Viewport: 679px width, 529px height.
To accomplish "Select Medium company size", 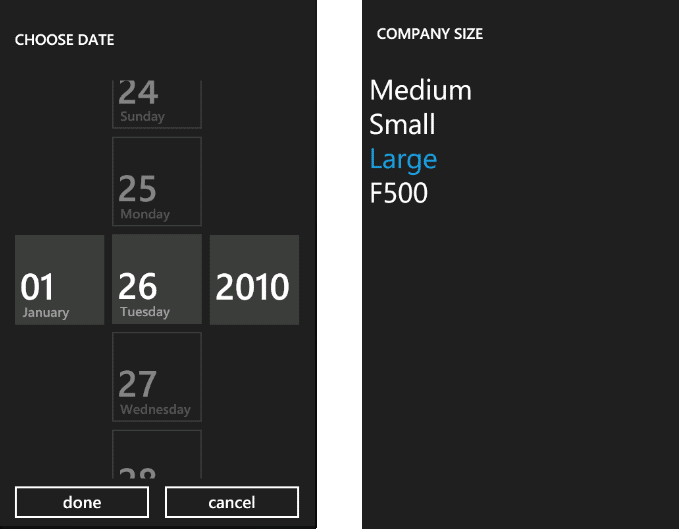I will click(420, 90).
